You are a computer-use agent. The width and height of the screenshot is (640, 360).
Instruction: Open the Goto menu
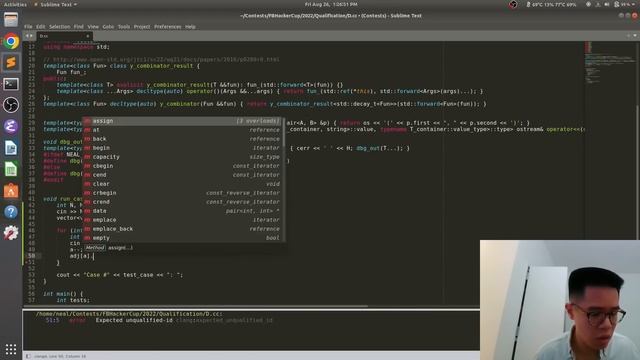108,27
